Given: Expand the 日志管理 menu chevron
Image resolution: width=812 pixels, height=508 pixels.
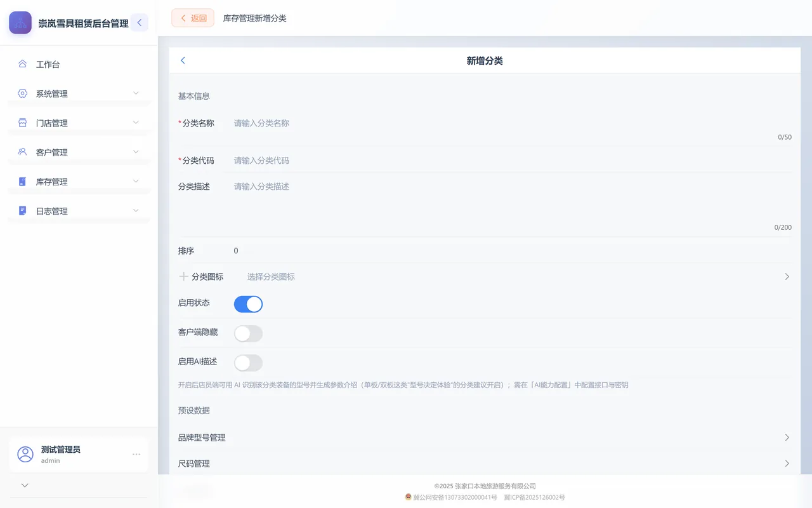Looking at the screenshot, I should coord(136,210).
